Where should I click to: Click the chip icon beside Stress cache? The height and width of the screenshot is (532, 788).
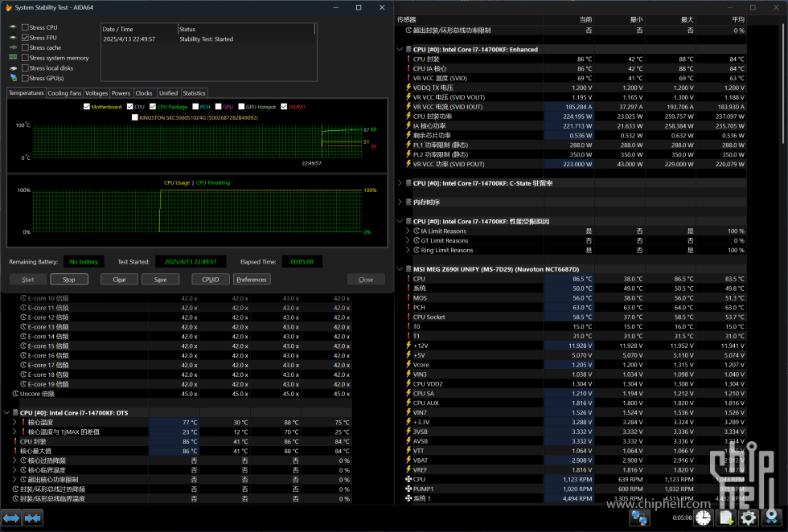click(x=13, y=47)
